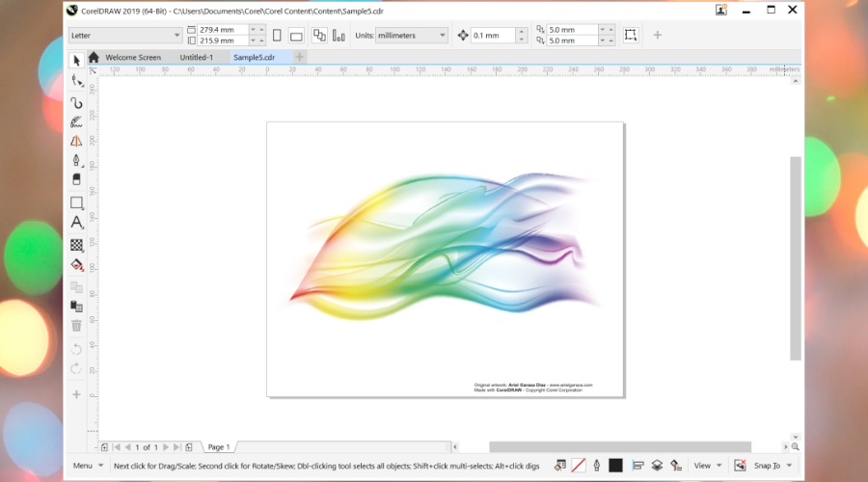Click the Paste clipboard icon

click(x=76, y=306)
